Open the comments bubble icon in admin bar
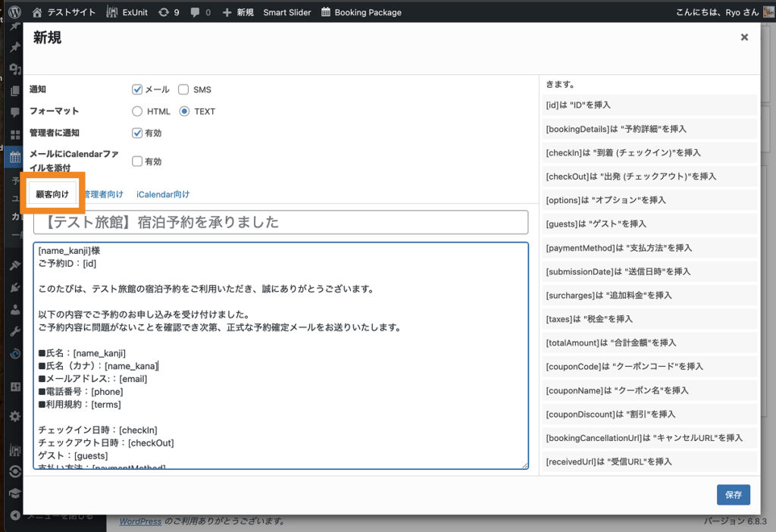Screen dimensions: 776x532 [196, 12]
